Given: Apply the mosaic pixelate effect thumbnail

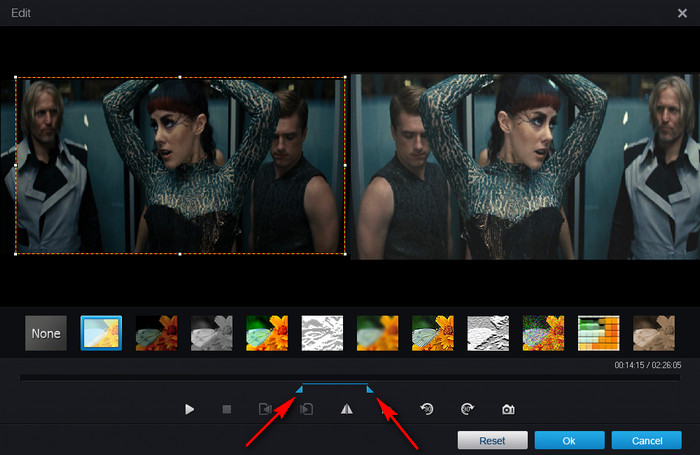Looking at the screenshot, I should pos(599,333).
